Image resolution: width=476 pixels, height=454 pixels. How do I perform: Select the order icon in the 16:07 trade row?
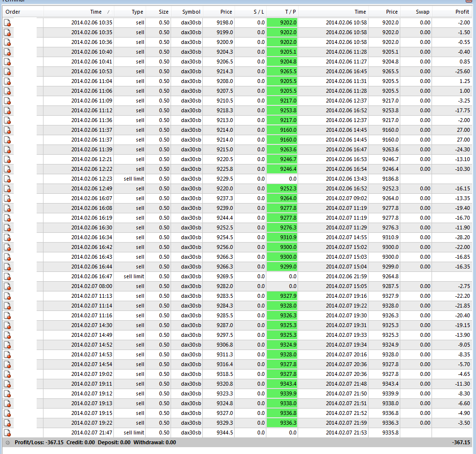[x=7, y=198]
